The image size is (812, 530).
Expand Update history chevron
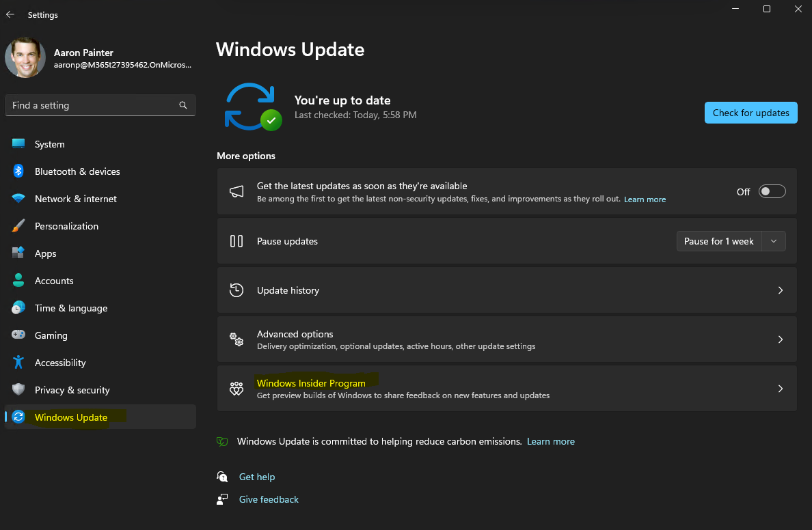point(781,290)
